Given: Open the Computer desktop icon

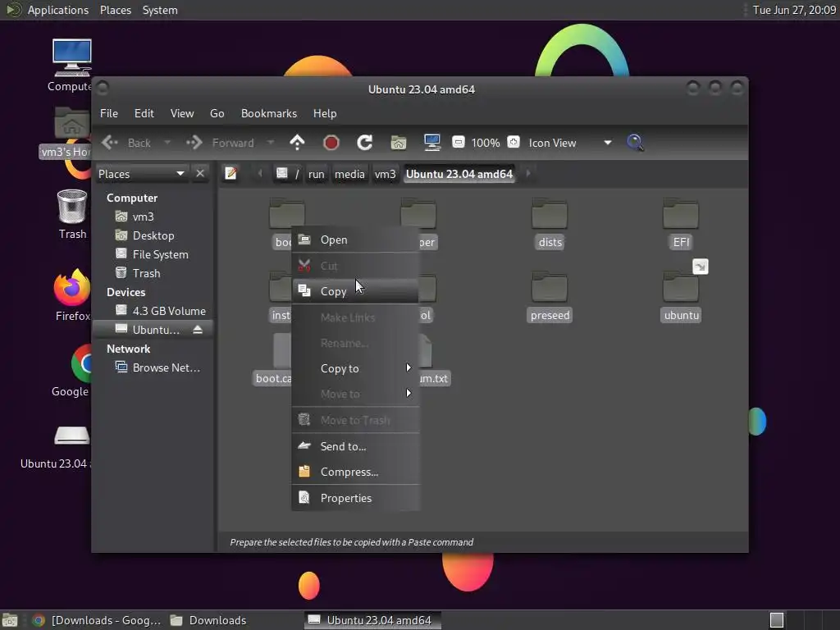Looking at the screenshot, I should [x=72, y=66].
